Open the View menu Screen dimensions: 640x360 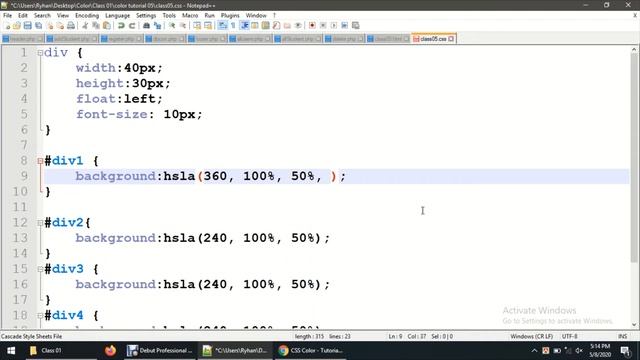click(62, 16)
